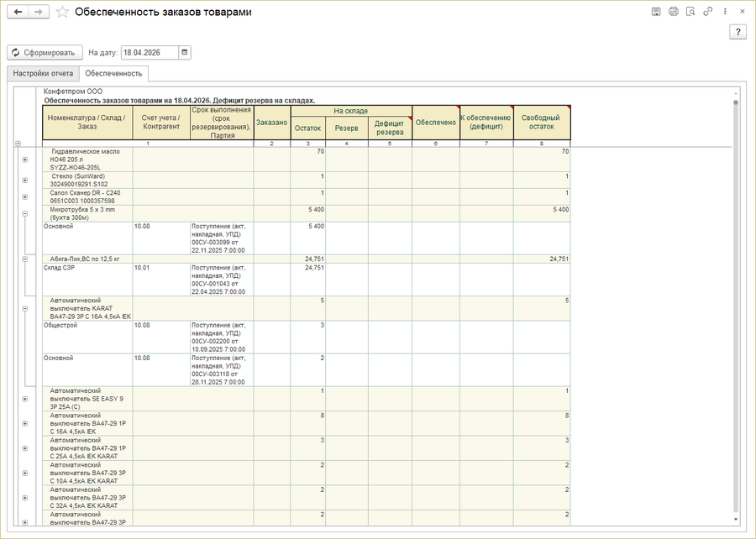
Task: Get link to report via chain icon
Action: coord(708,12)
